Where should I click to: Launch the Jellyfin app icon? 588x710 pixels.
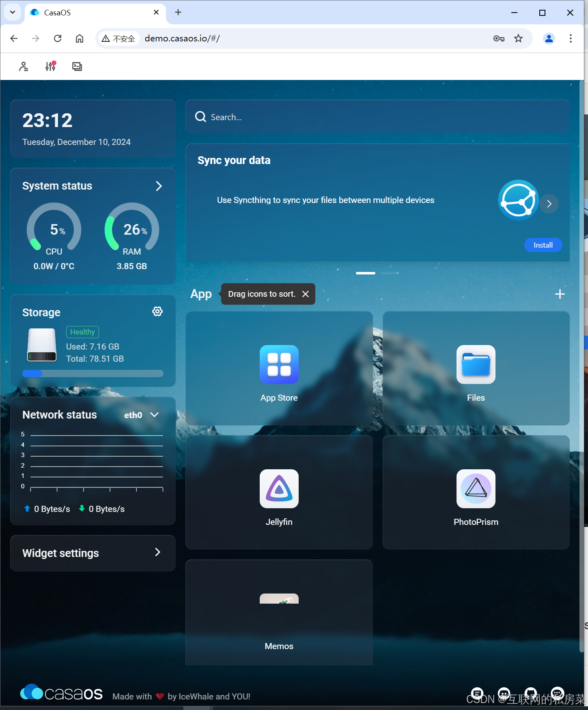click(x=279, y=489)
